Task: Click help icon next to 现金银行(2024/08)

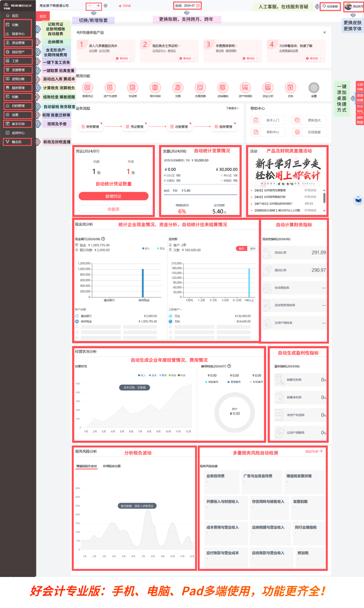Action: click(x=103, y=239)
